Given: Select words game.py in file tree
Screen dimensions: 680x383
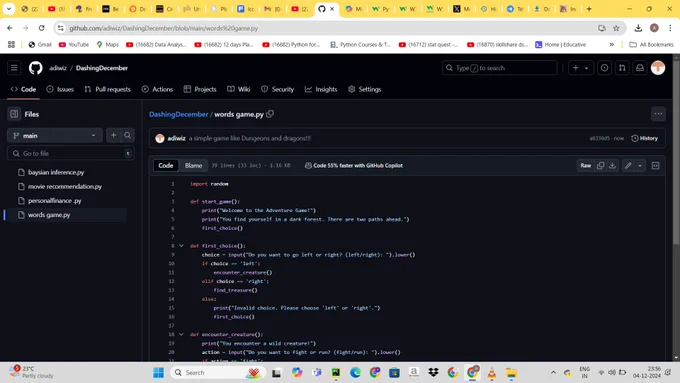Looking at the screenshot, I should (49, 215).
